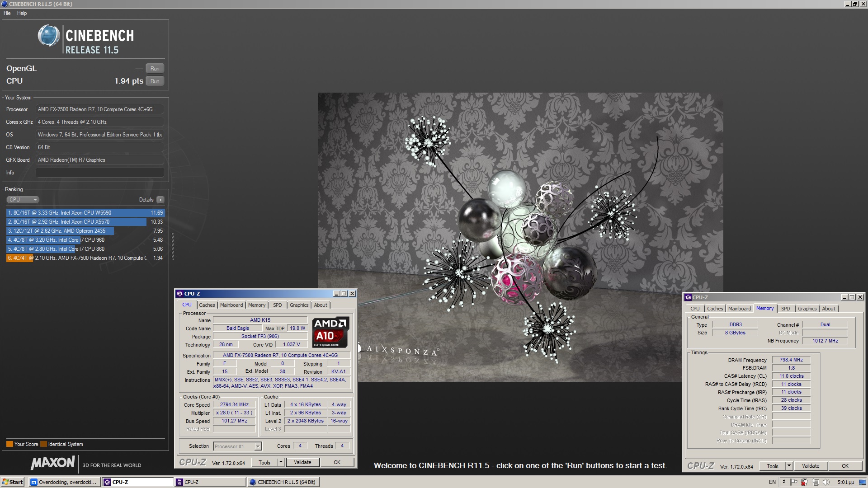Click the Info input field
Image resolution: width=868 pixels, height=488 pixels.
coord(99,173)
